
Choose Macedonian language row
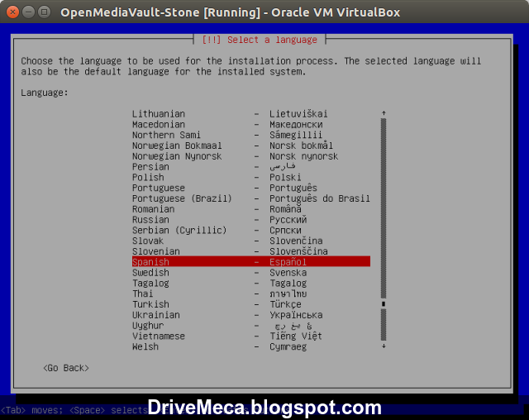251,125
